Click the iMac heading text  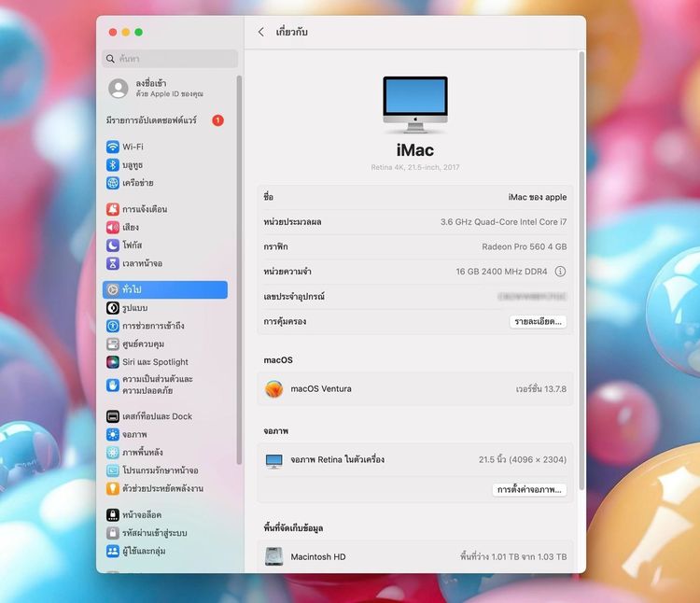(415, 150)
